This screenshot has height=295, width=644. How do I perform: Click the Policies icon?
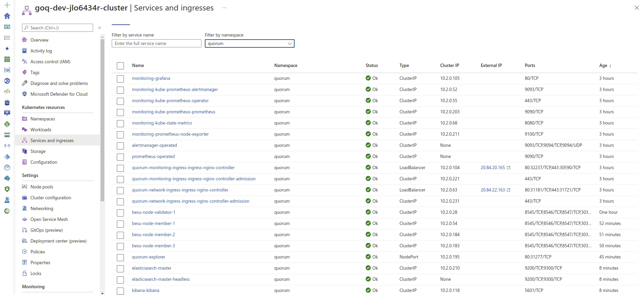[x=24, y=252]
